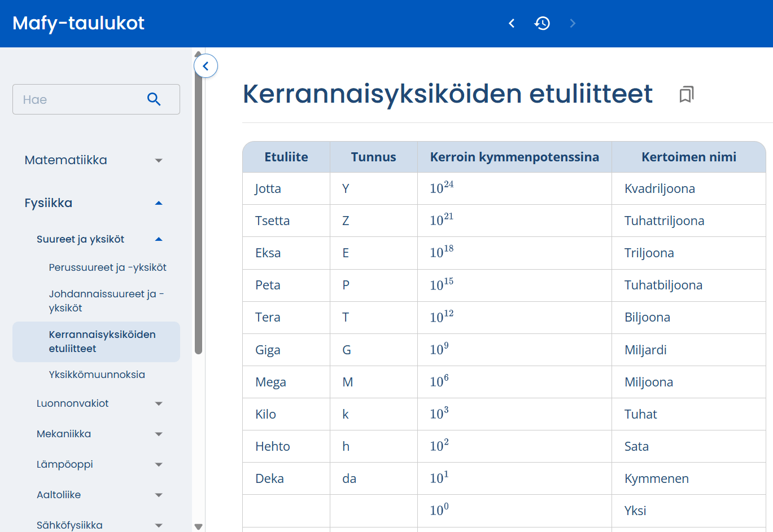773x532 pixels.
Task: Go forward with the right chevron icon
Action: tap(573, 23)
